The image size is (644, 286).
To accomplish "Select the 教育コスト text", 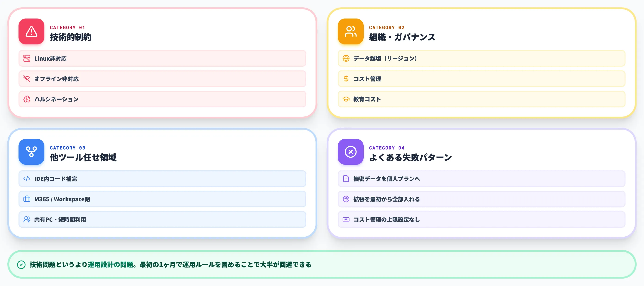I will click(367, 99).
